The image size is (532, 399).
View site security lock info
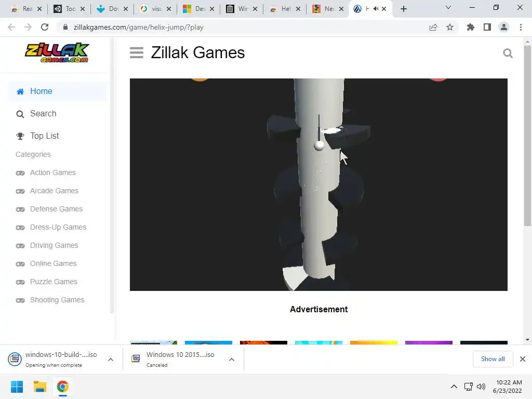tap(65, 27)
